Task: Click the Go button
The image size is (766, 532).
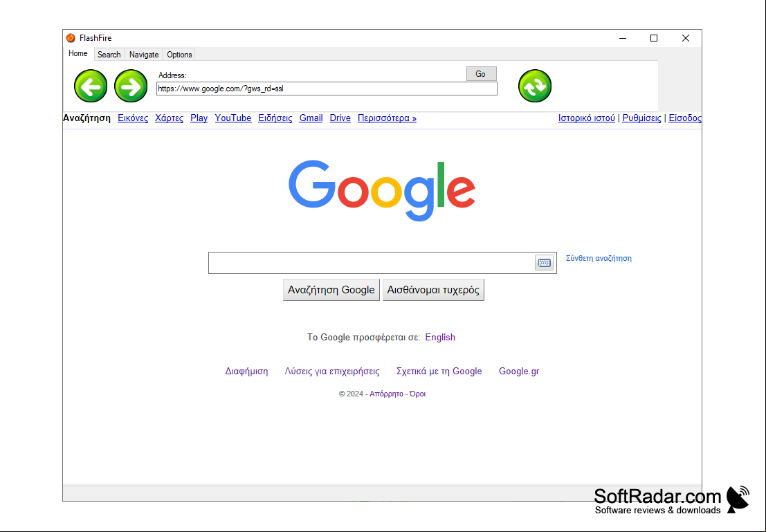Action: coord(481,74)
